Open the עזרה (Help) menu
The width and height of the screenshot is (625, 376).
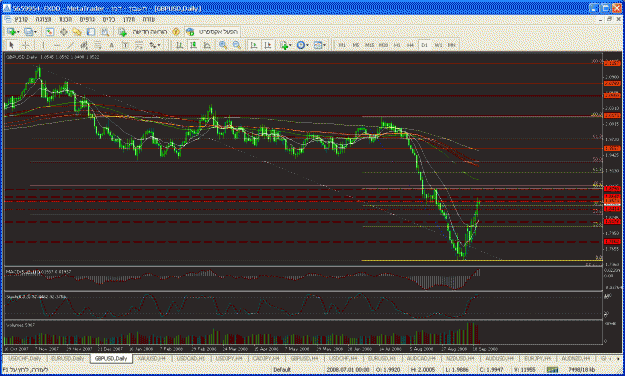coord(149,20)
